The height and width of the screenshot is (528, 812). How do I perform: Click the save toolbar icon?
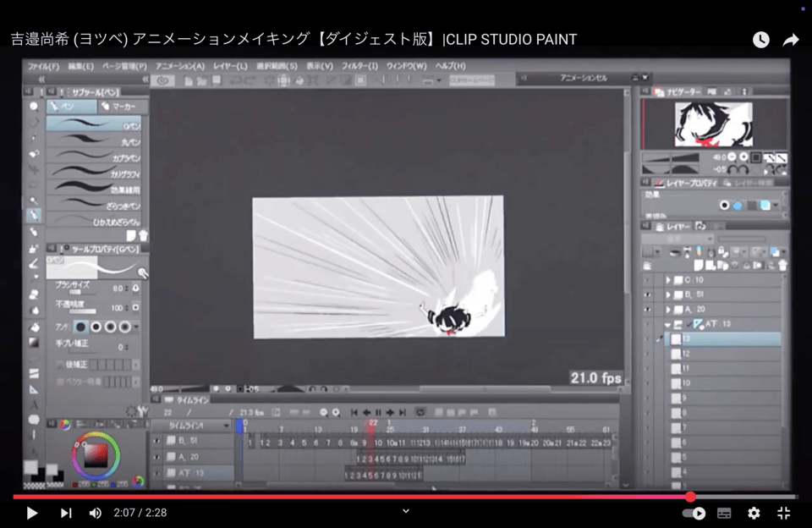tap(217, 80)
